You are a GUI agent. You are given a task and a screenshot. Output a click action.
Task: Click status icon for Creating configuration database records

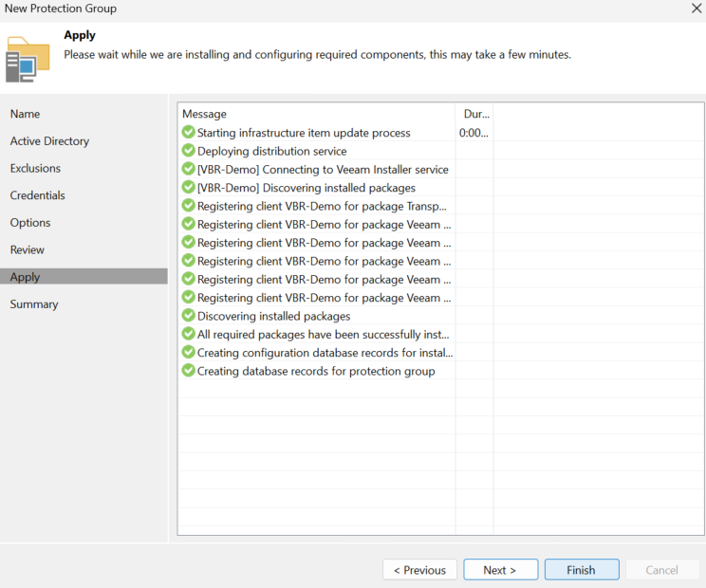click(x=188, y=352)
